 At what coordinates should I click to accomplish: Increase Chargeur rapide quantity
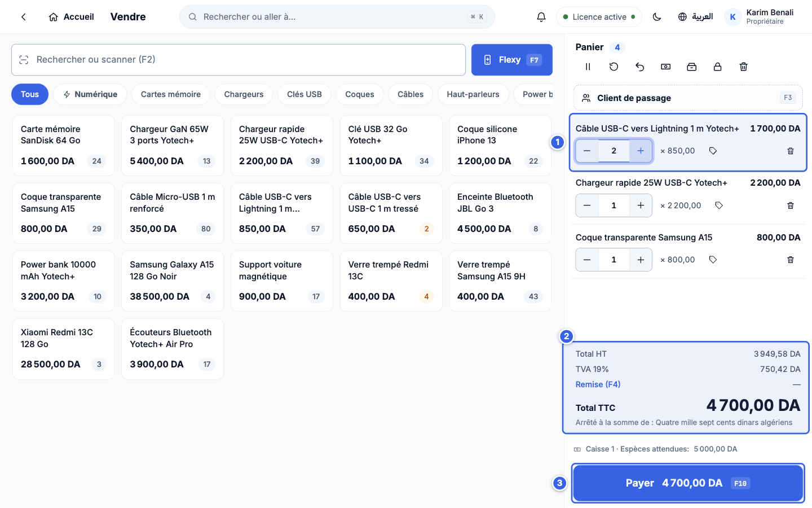point(641,205)
